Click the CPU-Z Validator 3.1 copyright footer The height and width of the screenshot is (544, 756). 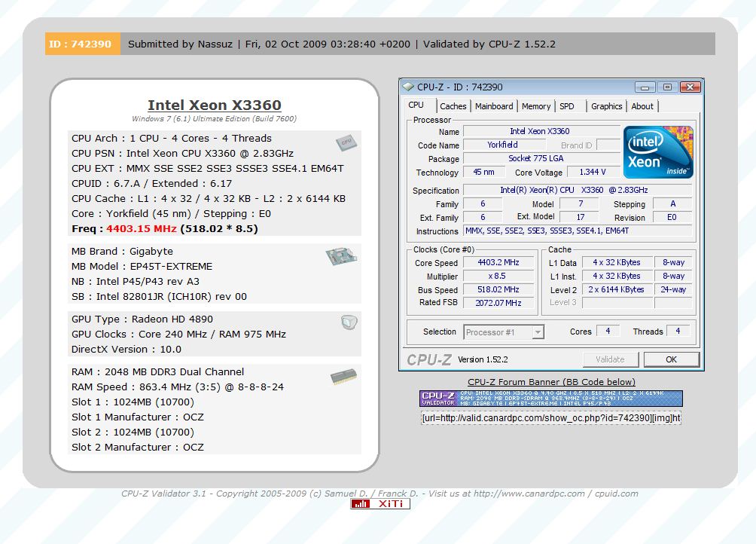coord(380,494)
